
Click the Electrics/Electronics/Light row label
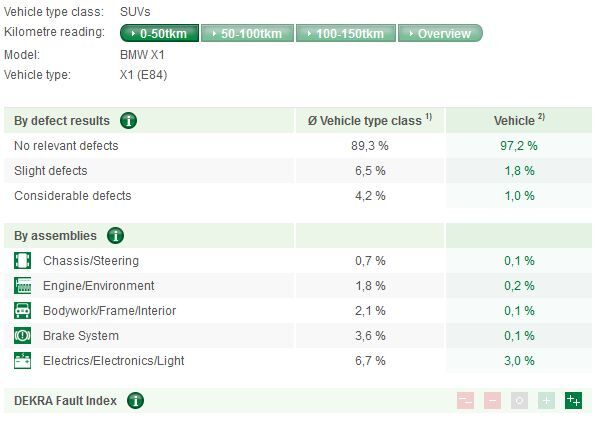[x=113, y=360]
